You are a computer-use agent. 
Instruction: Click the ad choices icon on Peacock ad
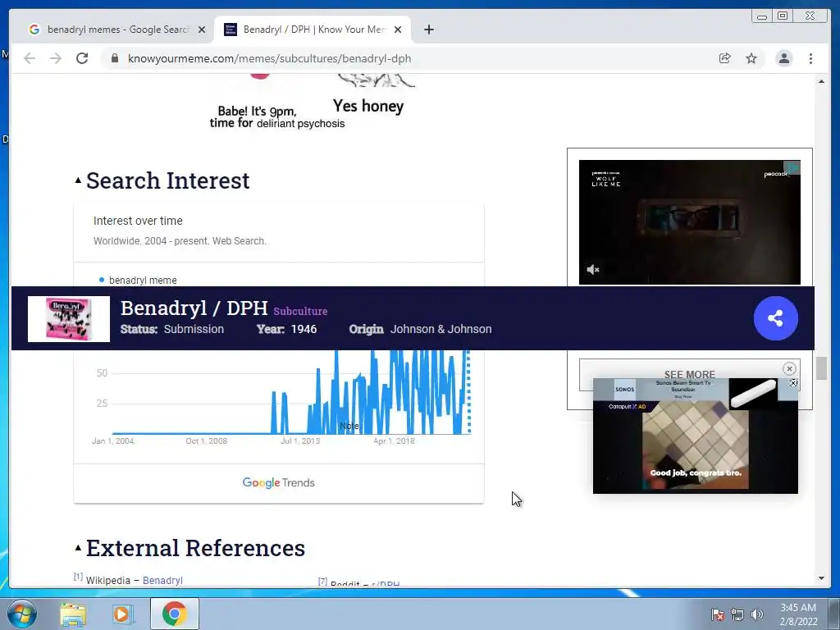click(x=794, y=167)
